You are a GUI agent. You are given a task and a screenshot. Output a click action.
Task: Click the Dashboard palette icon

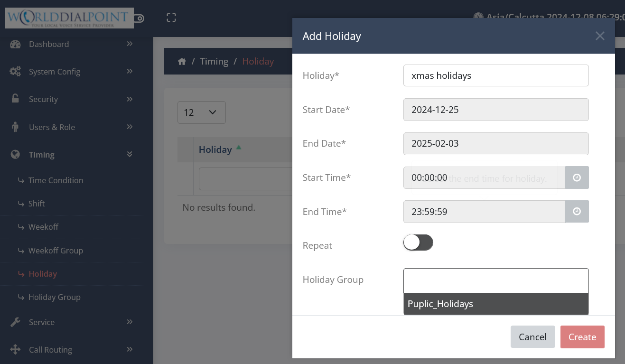pos(15,44)
